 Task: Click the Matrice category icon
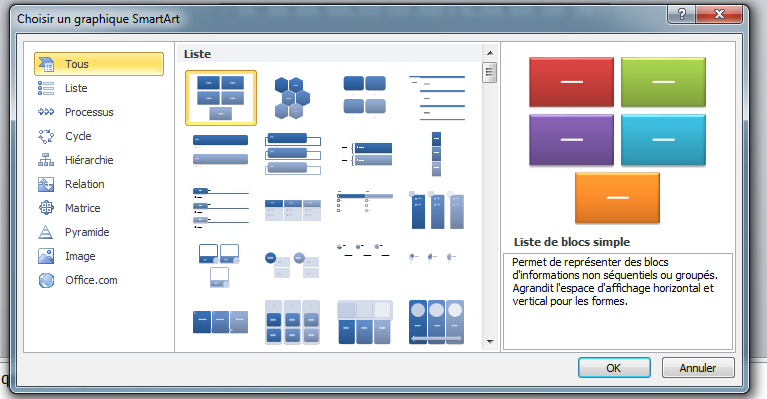(46, 208)
